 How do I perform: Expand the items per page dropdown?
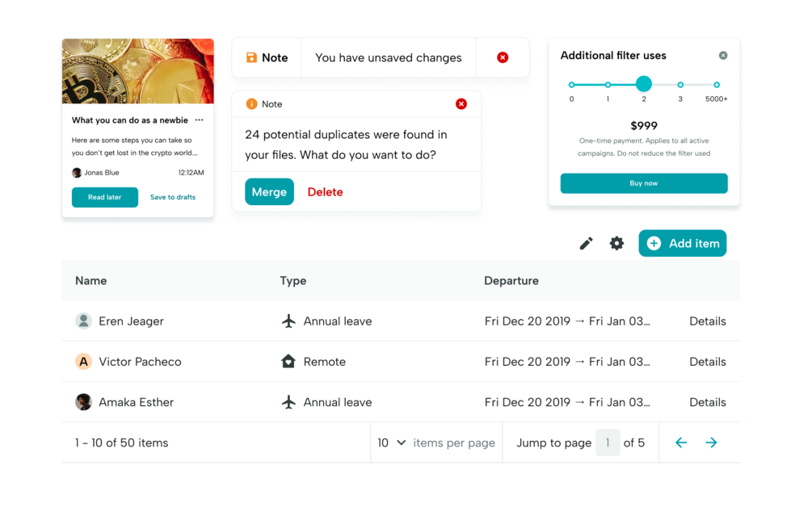point(392,443)
